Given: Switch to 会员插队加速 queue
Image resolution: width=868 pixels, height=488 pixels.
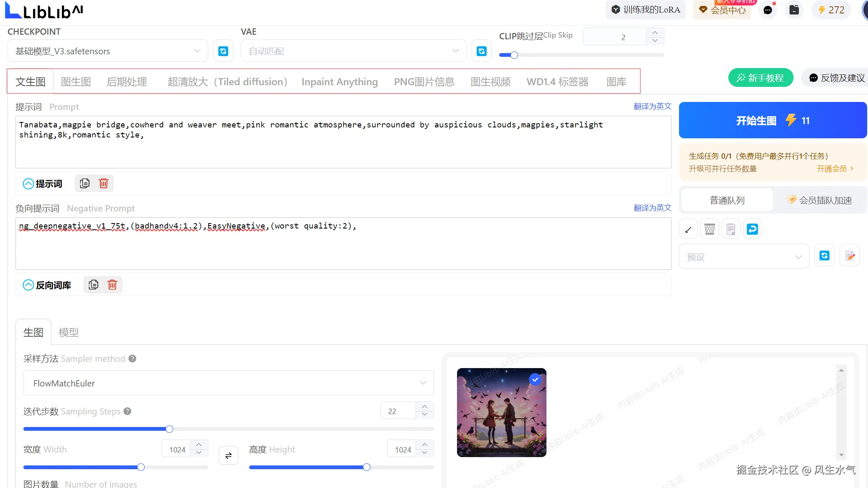Looking at the screenshot, I should [819, 201].
